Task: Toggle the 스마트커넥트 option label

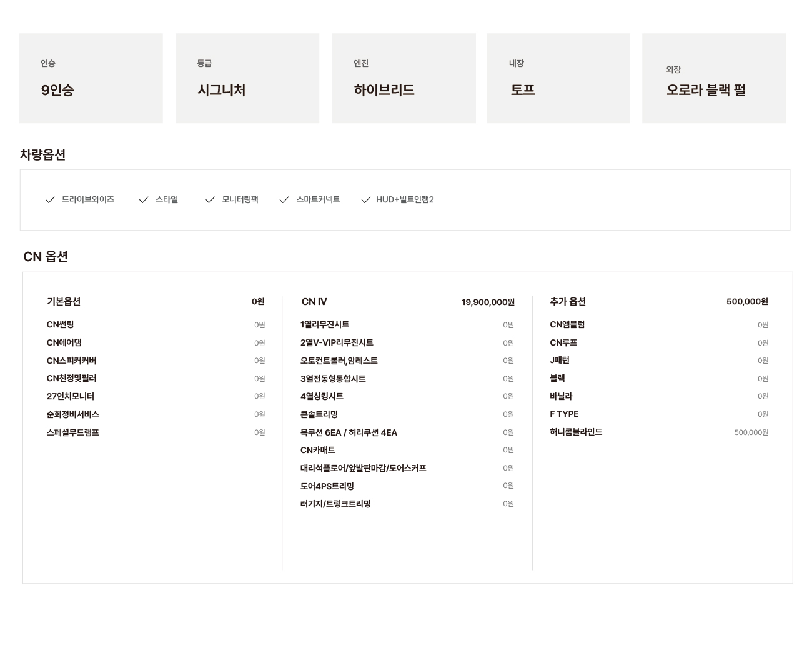Action: 318,199
